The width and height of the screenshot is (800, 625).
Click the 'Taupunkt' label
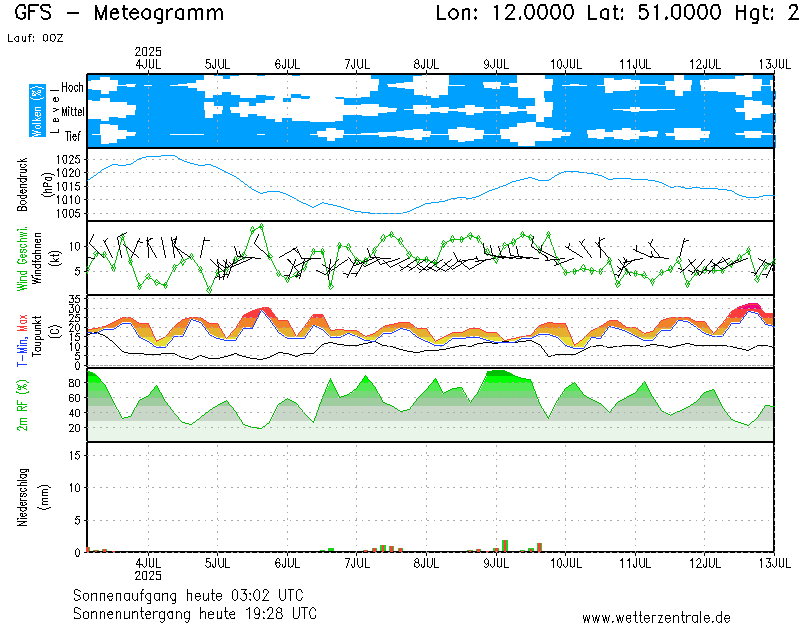click(x=37, y=336)
